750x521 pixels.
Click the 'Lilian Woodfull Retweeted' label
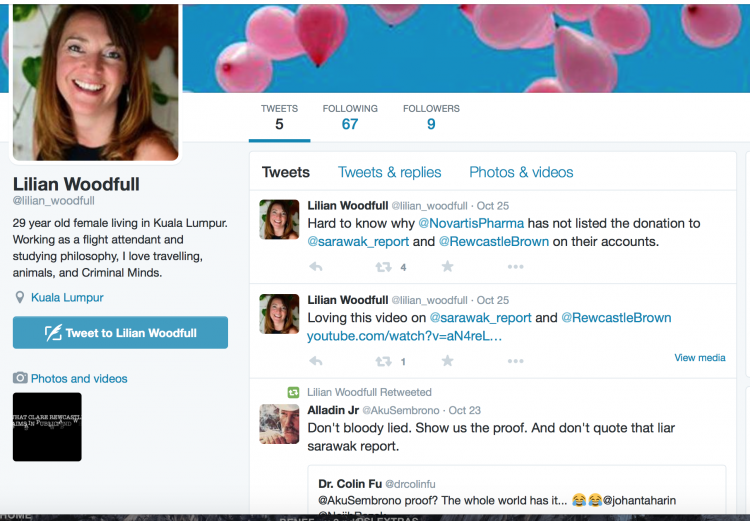point(369,392)
